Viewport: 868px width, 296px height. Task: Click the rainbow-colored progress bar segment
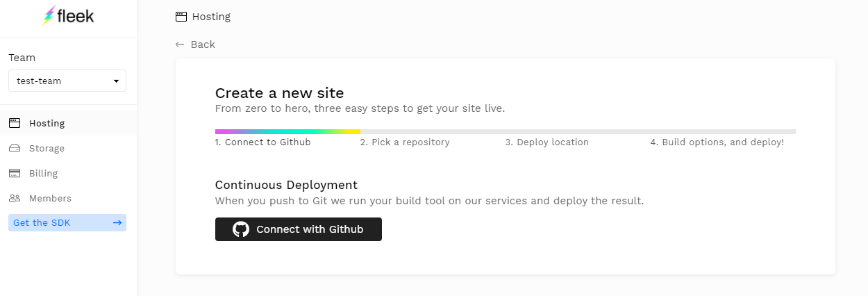tap(287, 131)
